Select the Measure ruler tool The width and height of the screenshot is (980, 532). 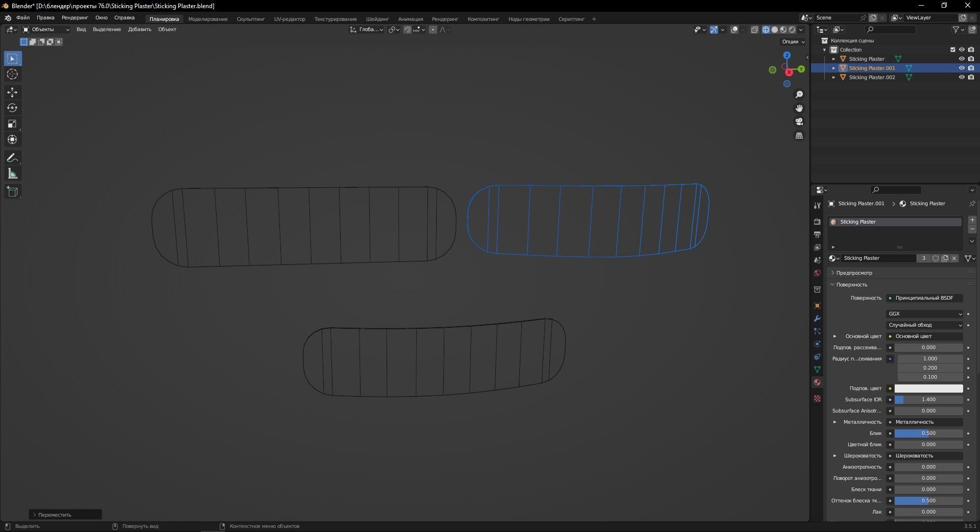click(x=13, y=174)
